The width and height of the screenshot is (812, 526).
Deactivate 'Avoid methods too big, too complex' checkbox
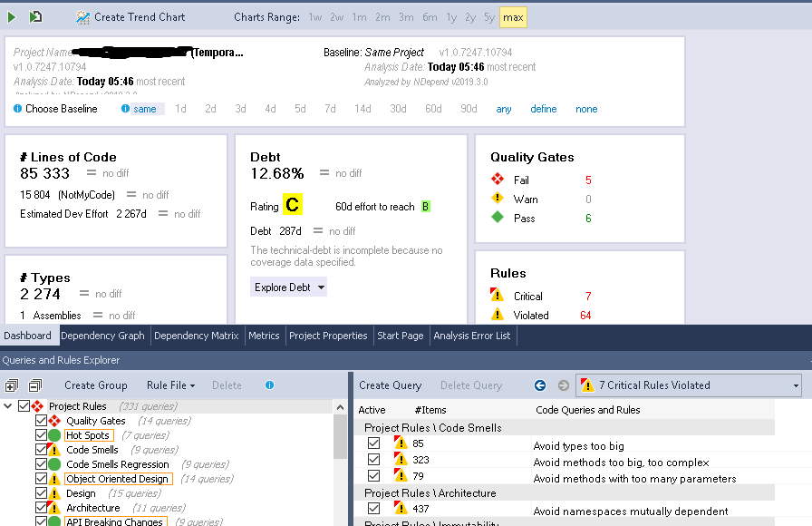click(x=373, y=460)
